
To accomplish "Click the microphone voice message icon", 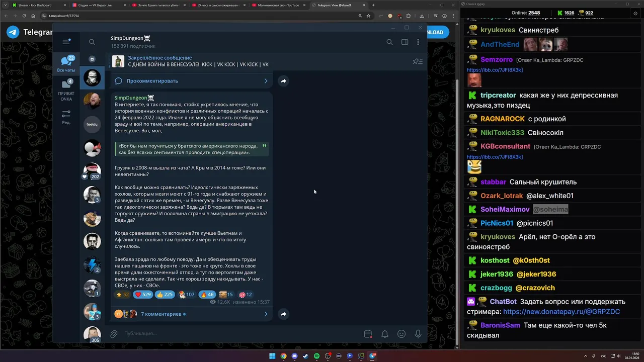I will tap(418, 334).
